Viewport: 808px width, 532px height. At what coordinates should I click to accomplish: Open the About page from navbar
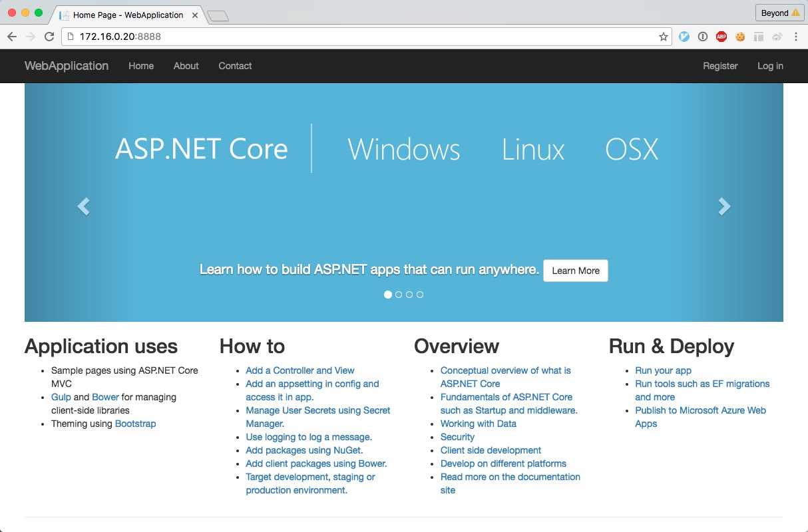tap(186, 66)
